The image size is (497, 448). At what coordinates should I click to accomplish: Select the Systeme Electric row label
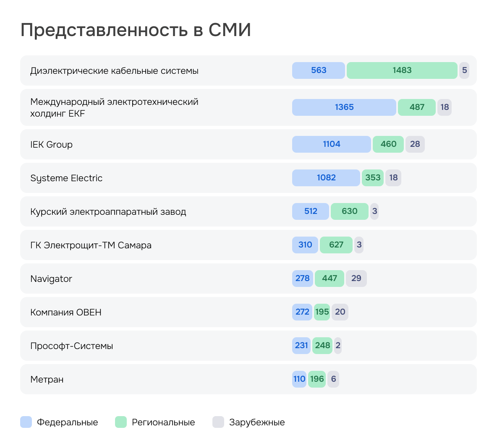tap(66, 178)
